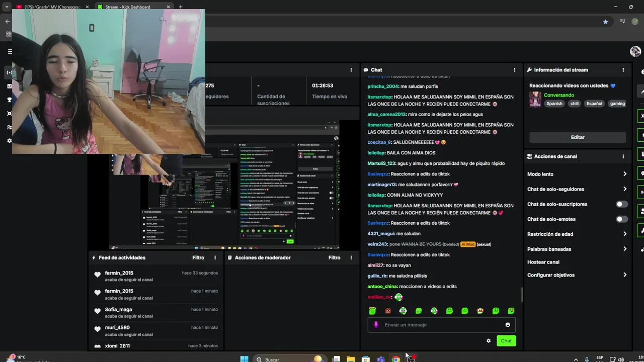Open Microsoft Store from the taskbar
Image resolution: width=644 pixels, height=362 pixels.
(x=366, y=359)
